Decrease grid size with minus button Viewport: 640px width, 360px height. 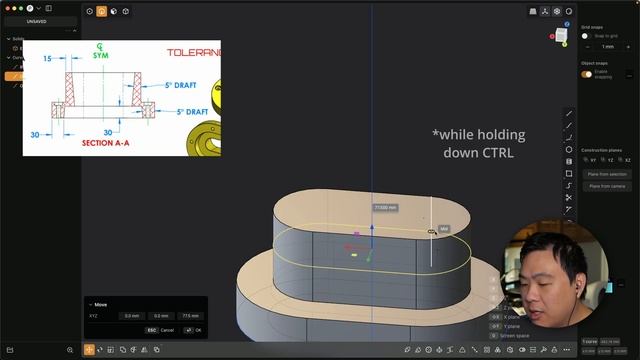coord(588,47)
